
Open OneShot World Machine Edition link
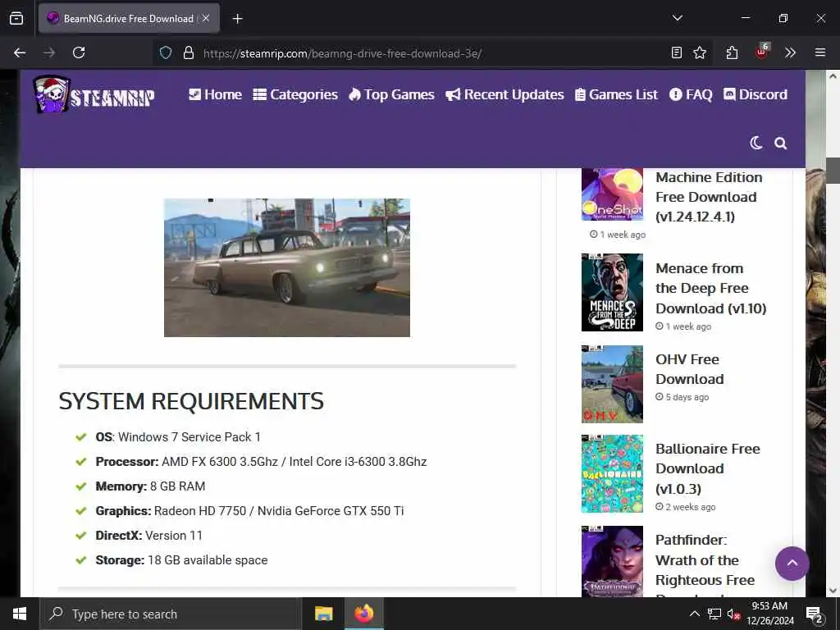pyautogui.click(x=709, y=197)
